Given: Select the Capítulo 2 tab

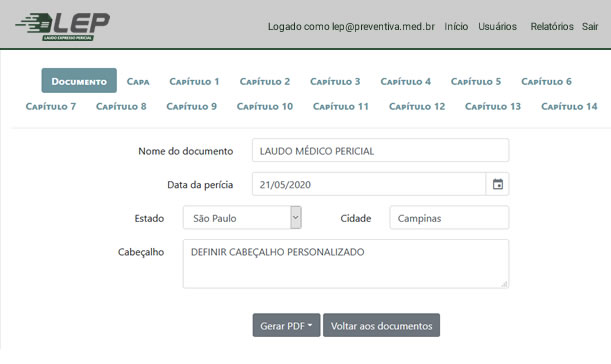Looking at the screenshot, I should (265, 81).
